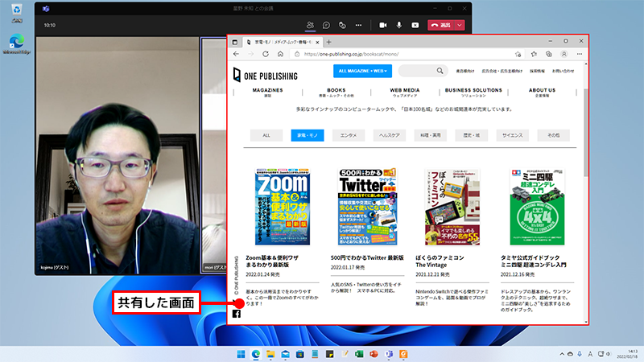Image resolution: width=644 pixels, height=362 pixels.
Task: Open 採用情報 header link
Action: pyautogui.click(x=537, y=71)
